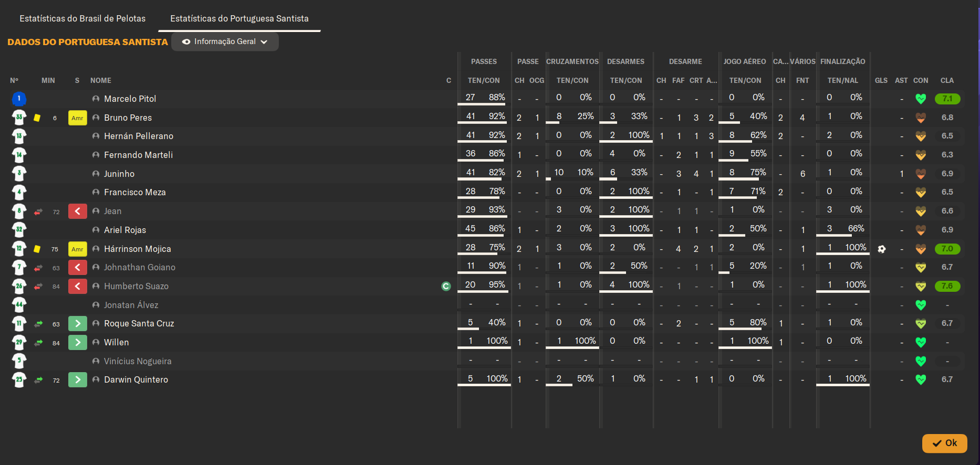Sort by the Nº column header
This screenshot has height=465, width=980.
[14, 80]
